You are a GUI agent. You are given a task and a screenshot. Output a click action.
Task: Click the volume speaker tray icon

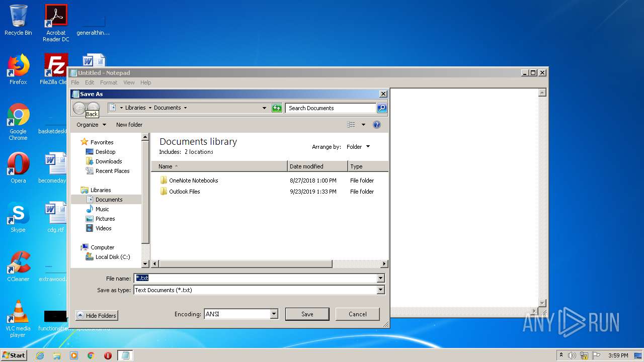(572, 355)
